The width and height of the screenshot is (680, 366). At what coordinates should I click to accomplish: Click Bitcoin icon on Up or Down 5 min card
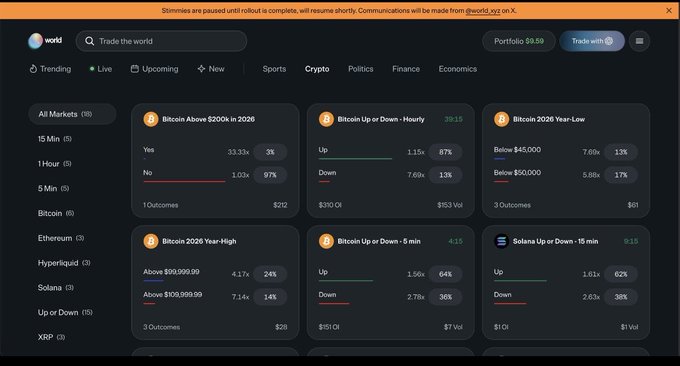click(x=326, y=241)
